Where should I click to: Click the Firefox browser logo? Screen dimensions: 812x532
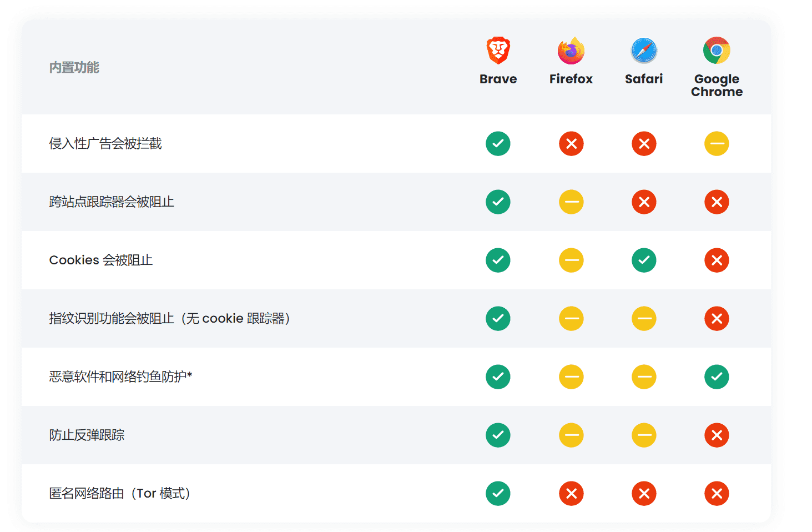click(571, 49)
